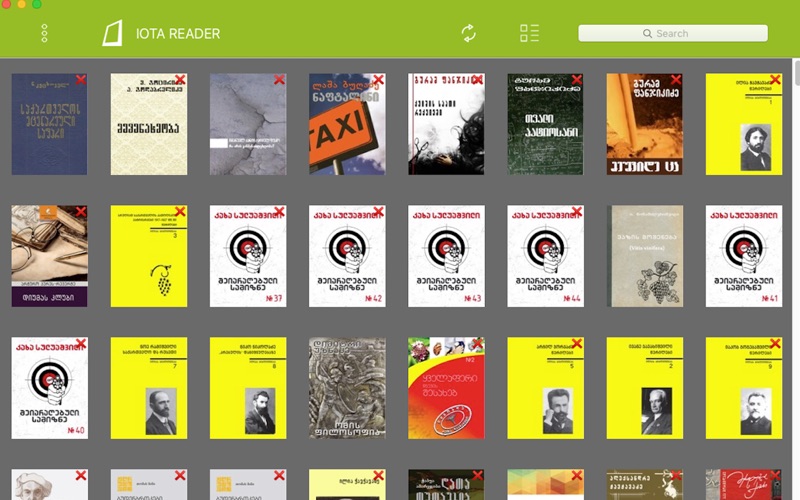Open the green chalkboard math book

545,124
